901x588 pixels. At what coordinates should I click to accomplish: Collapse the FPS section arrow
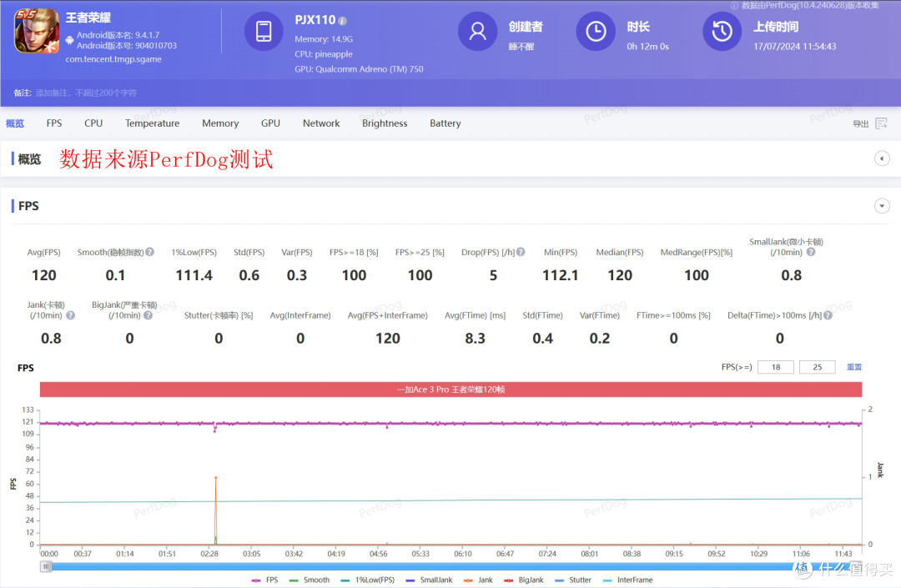(x=882, y=205)
